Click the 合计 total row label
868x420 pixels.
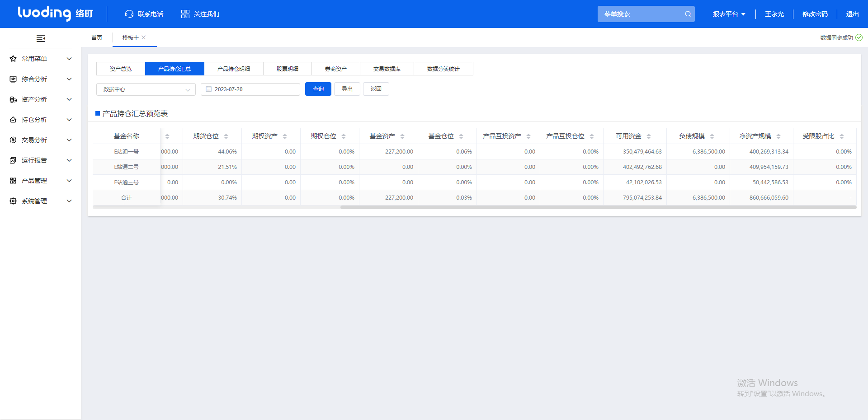(127, 198)
